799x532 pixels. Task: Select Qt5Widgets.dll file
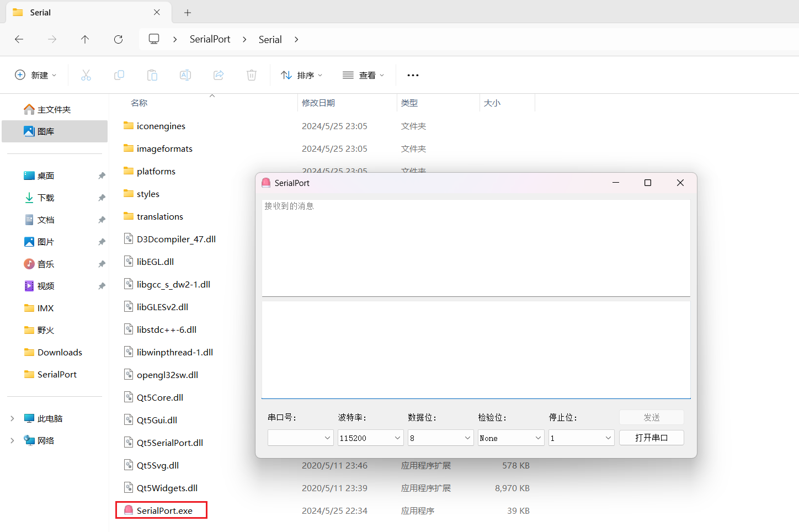167,488
